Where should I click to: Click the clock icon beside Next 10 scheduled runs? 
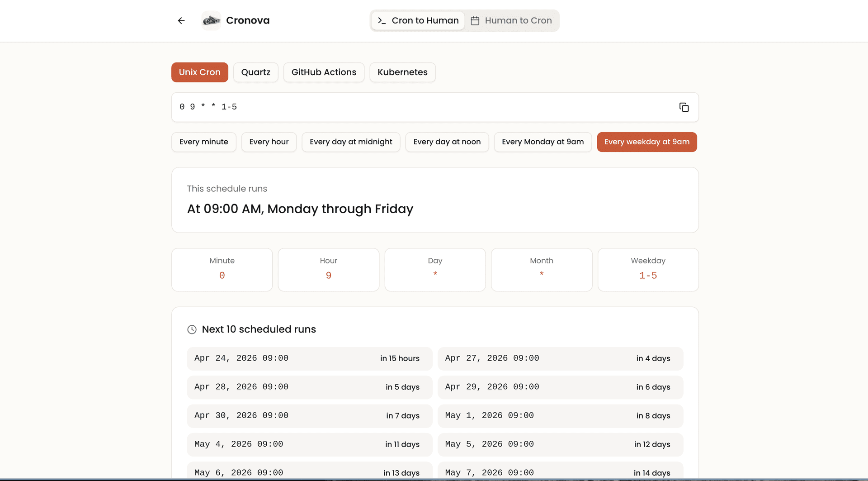[x=192, y=329]
